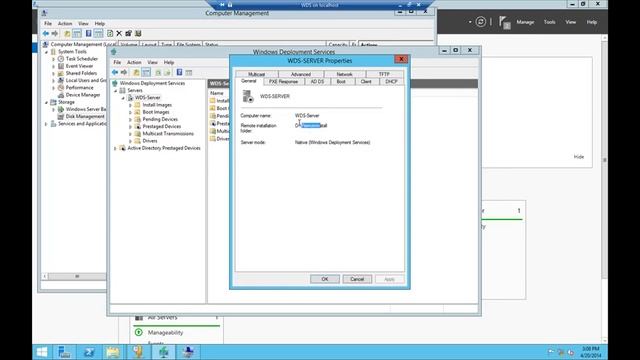Open the Boot tab in properties

click(341, 82)
